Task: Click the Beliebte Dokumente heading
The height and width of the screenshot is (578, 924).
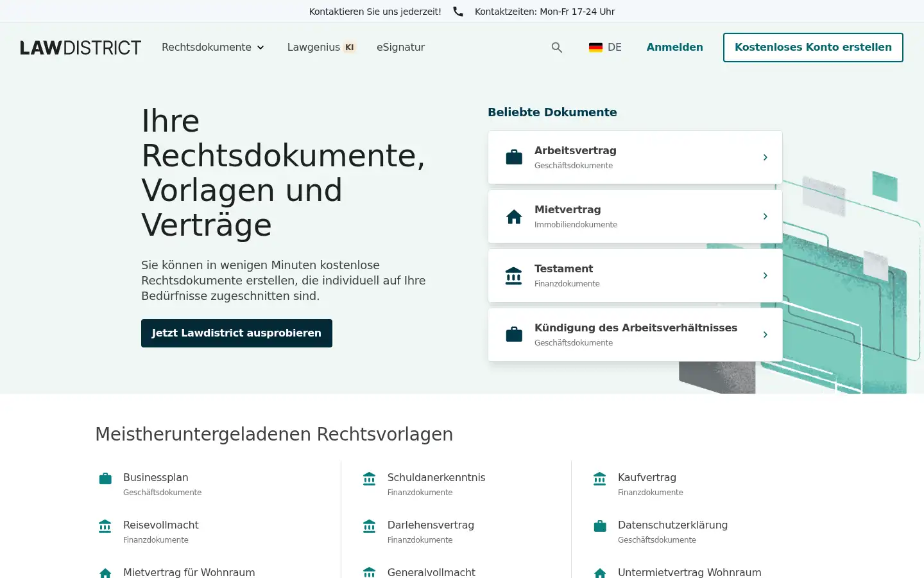Action: [x=552, y=112]
